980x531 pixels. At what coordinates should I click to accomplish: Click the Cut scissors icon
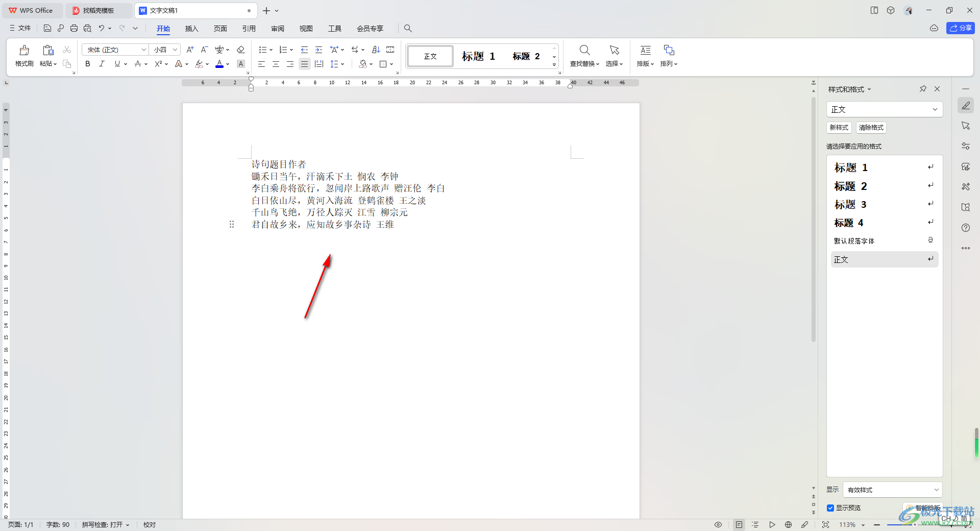pos(67,50)
